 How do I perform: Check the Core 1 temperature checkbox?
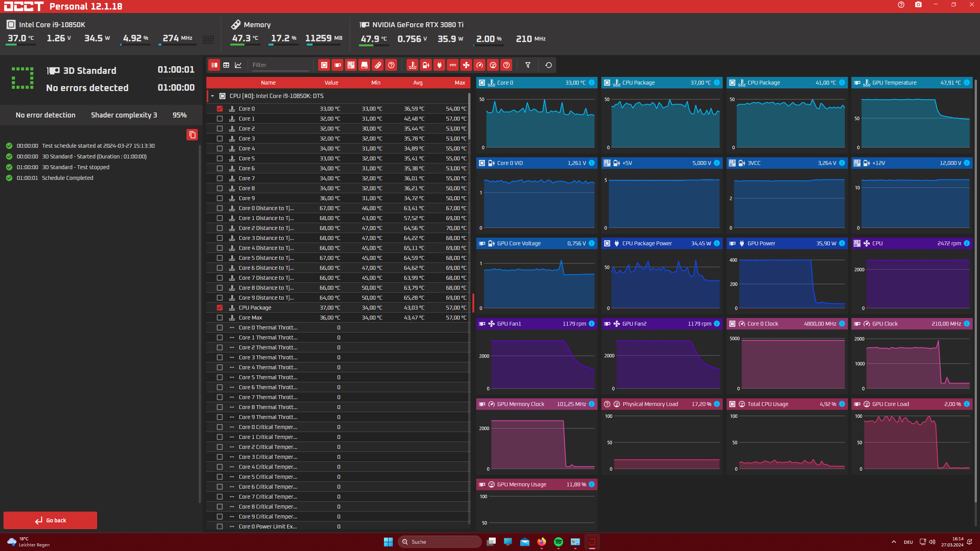pos(220,119)
